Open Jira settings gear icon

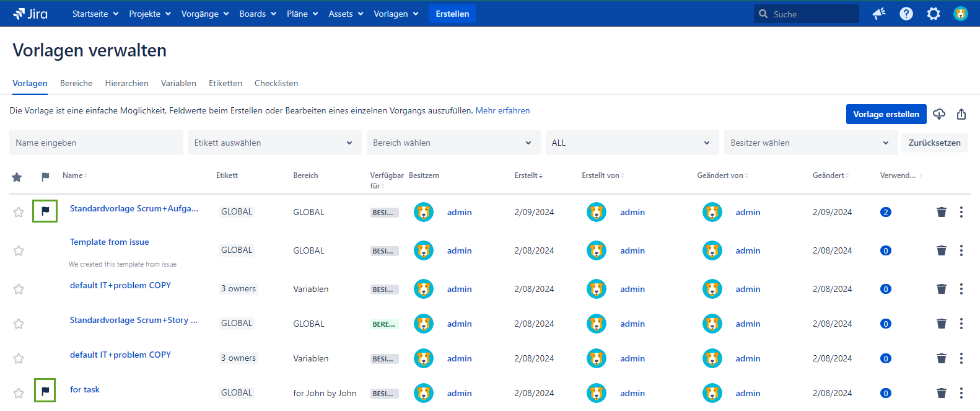tap(933, 14)
